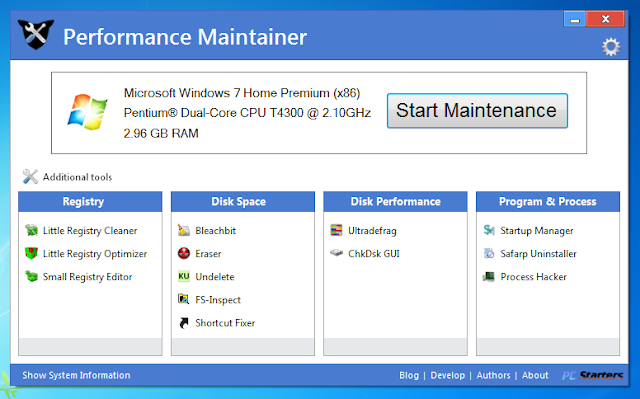Click the Registry panel header
The image size is (640, 399).
pos(90,202)
